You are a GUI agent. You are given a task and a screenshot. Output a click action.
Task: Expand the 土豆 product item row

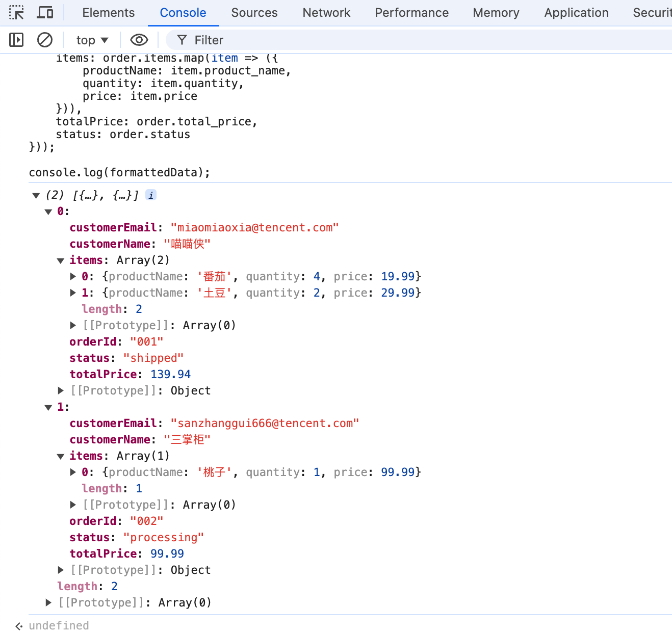(x=73, y=293)
